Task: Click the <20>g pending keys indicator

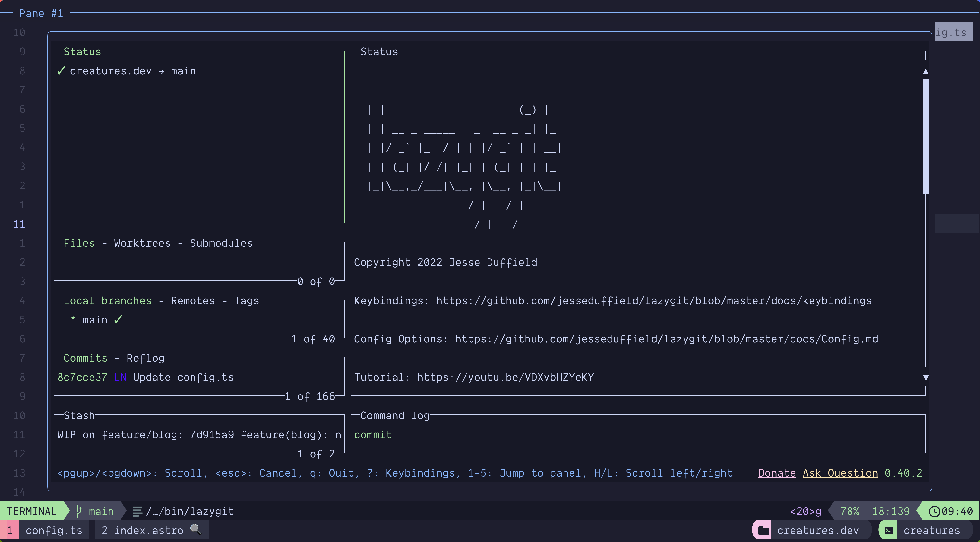Action: click(806, 511)
